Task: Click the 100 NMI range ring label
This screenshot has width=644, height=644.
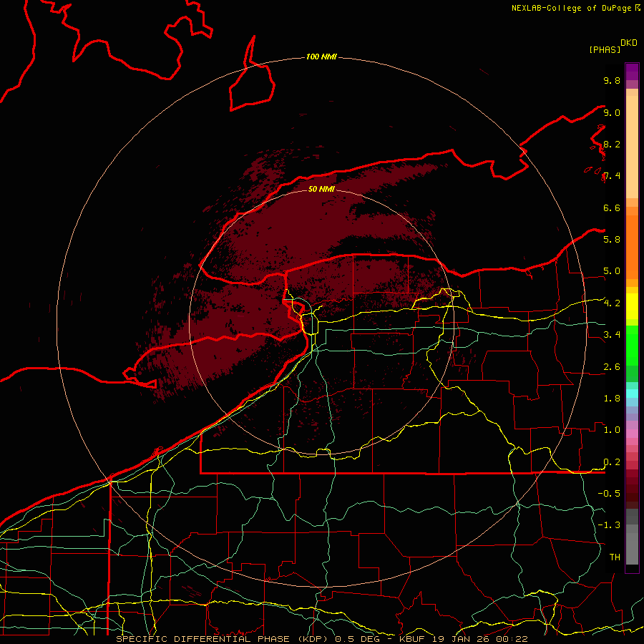Action: 321,57
